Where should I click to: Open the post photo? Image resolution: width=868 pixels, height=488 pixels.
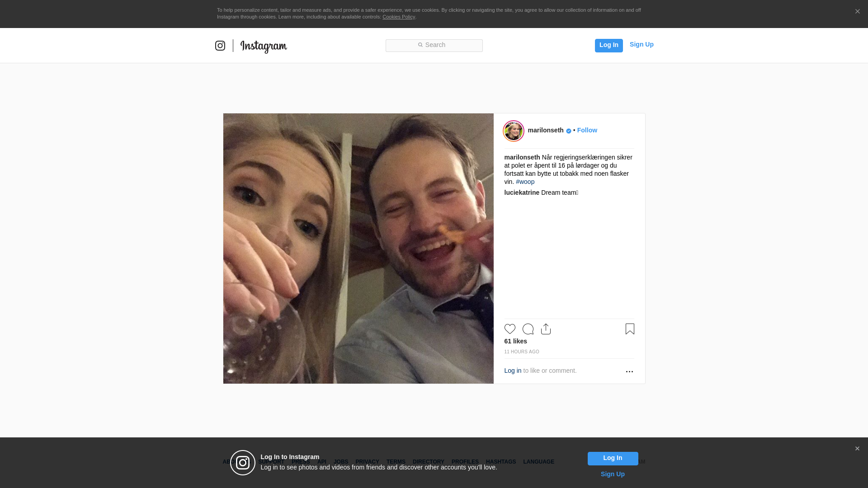point(359,249)
